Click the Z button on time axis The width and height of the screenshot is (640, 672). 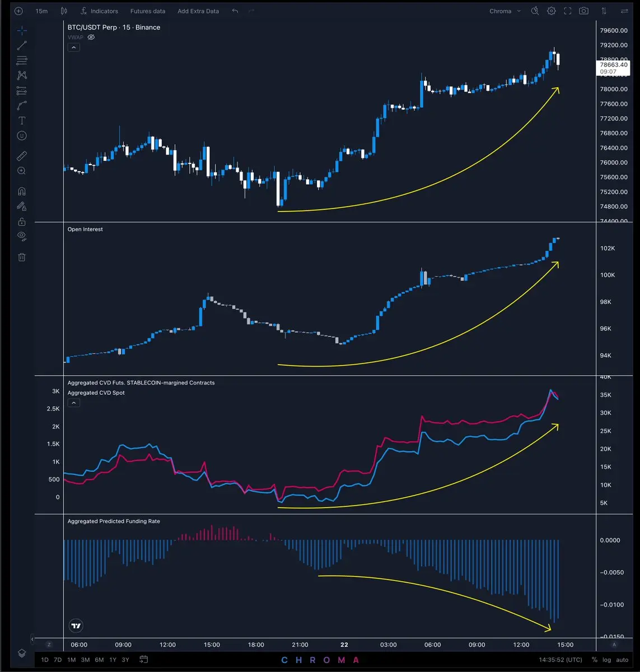point(49,645)
